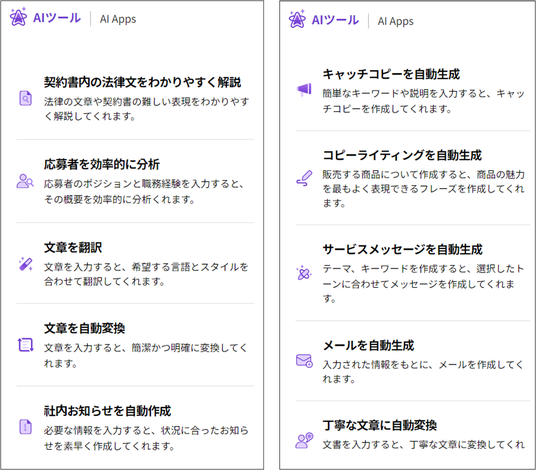Click the pen icon for コピーライティング

point(304,178)
